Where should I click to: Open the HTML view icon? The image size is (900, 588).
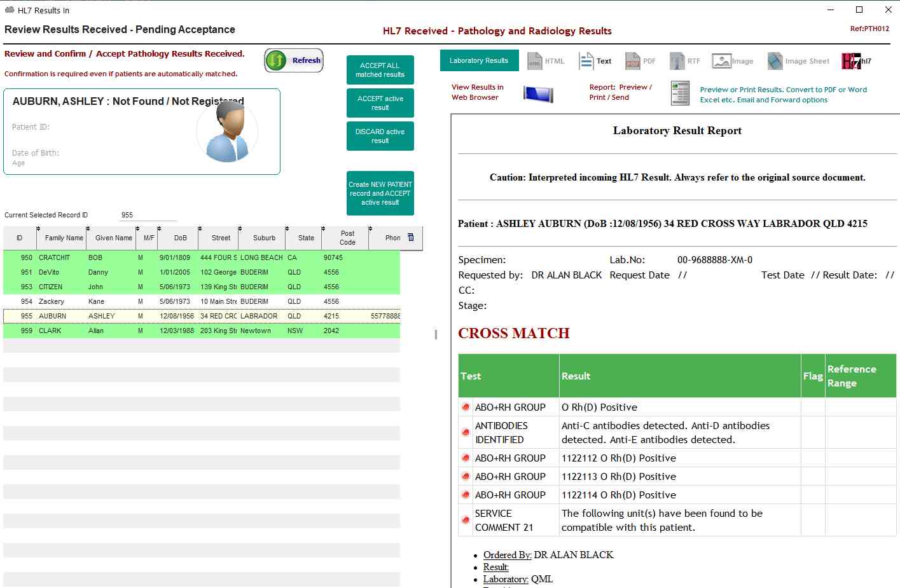pos(546,61)
